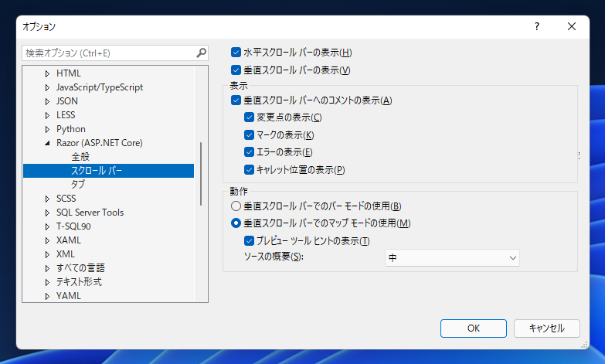Uncheck キャレット位置の表示 option
This screenshot has height=364, width=605.
[249, 169]
